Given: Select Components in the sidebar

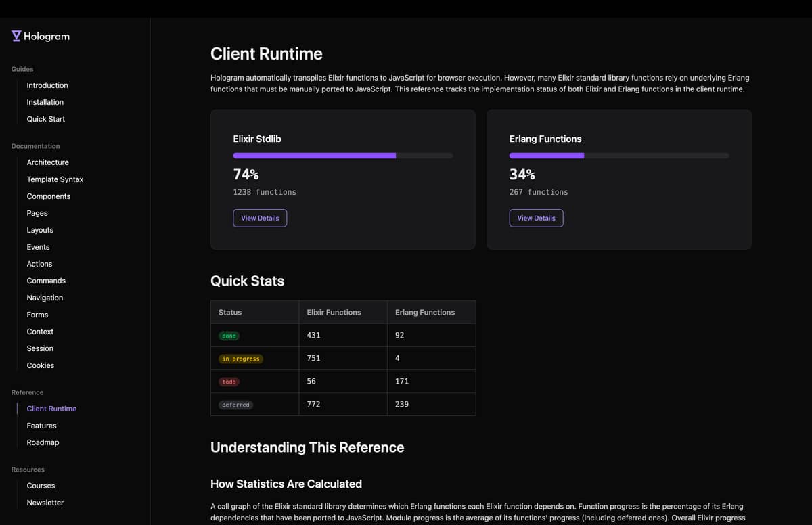Looking at the screenshot, I should (49, 196).
